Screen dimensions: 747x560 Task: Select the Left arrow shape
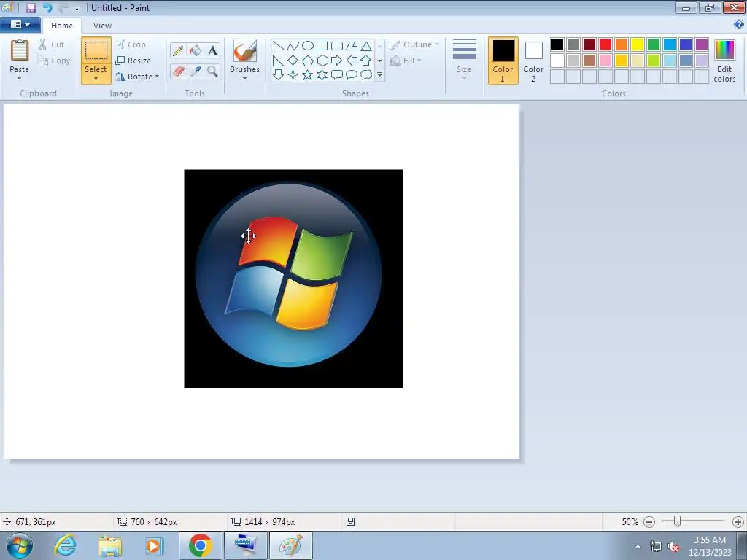(x=352, y=61)
